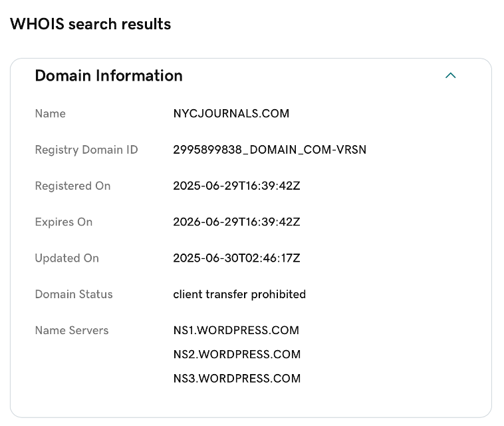Select the NYCJOURNALS.COM domain name
504x426 pixels.
pos(231,113)
